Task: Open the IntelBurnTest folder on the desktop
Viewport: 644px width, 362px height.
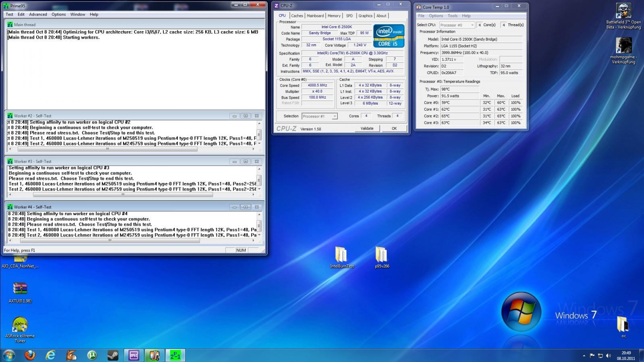Action: [342, 257]
